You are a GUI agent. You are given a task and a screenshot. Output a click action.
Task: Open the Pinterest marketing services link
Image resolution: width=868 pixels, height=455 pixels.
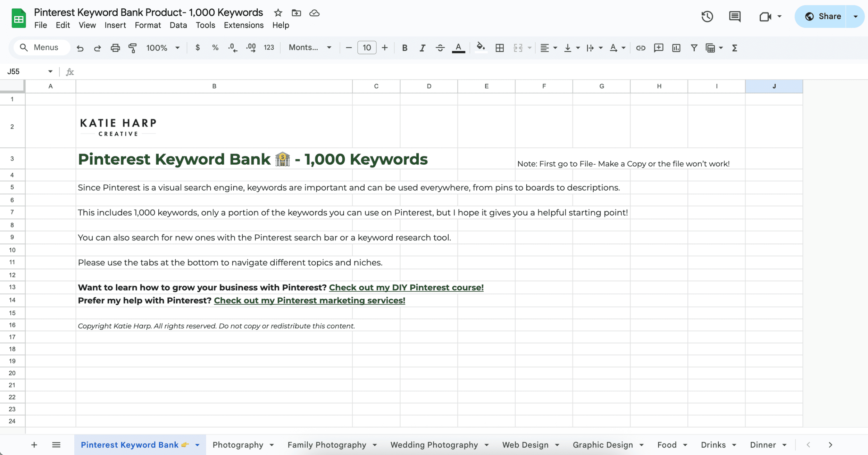(309, 300)
